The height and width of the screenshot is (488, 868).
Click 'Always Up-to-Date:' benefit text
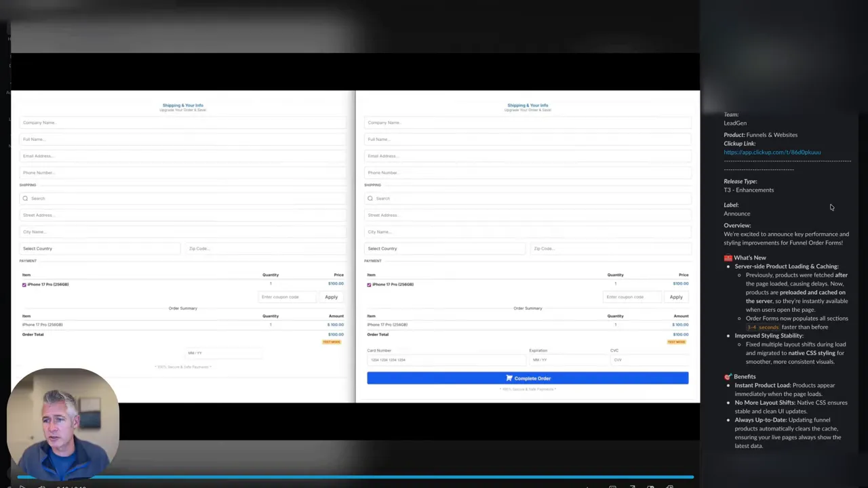(x=760, y=420)
